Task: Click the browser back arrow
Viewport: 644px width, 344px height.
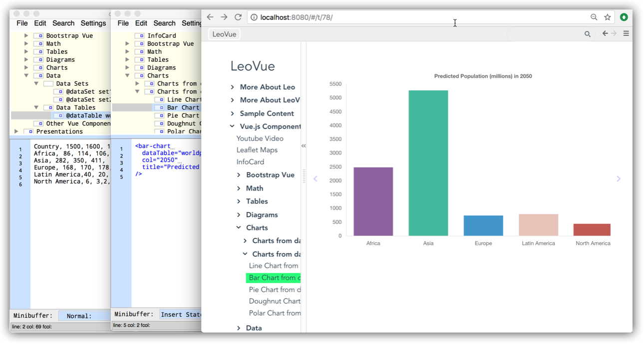Action: coord(210,17)
